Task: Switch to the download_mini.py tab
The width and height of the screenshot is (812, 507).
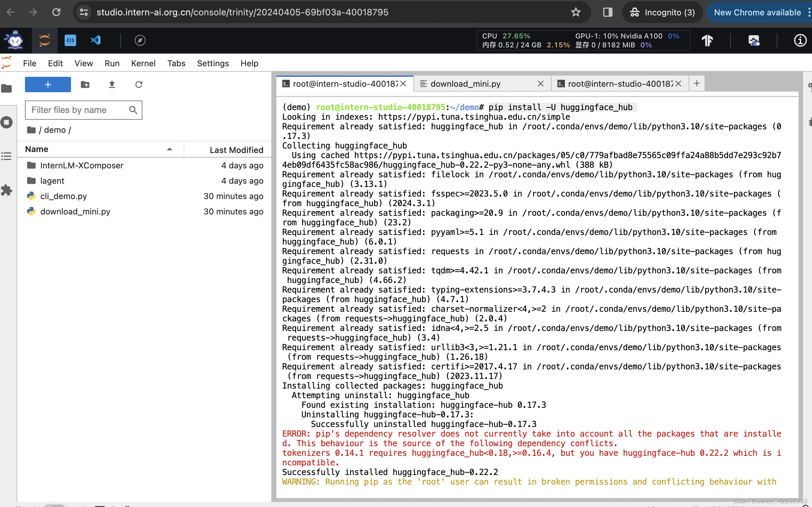Action: click(x=465, y=84)
